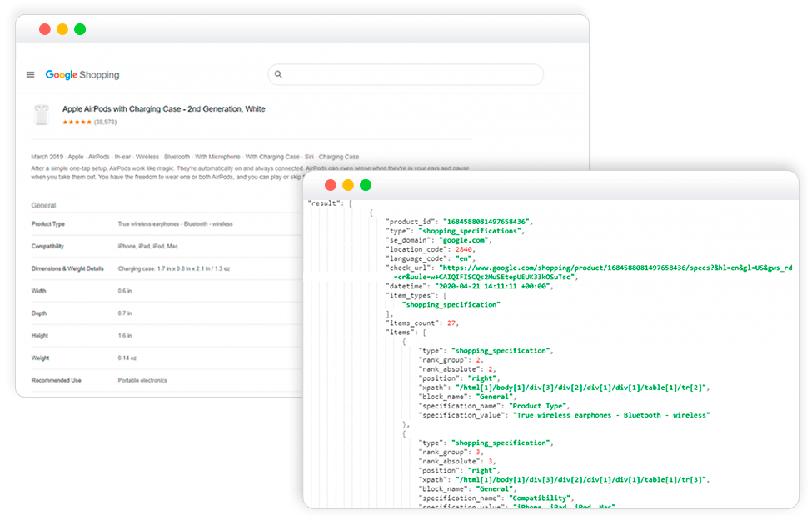Click the xpath value ending in tr[2]

(x=579, y=388)
